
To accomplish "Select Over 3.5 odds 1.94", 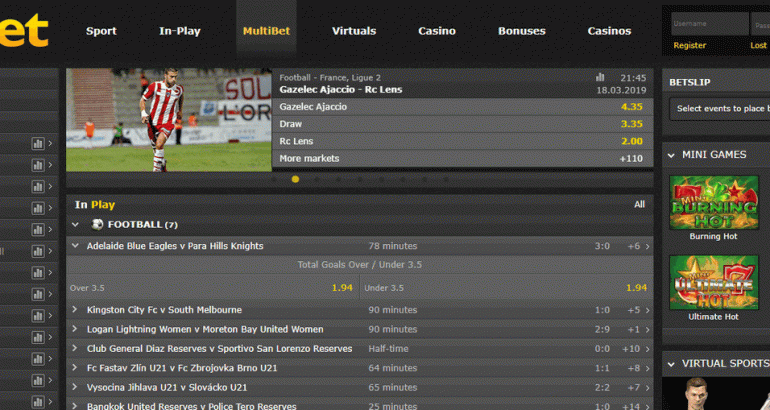I will [x=341, y=288].
